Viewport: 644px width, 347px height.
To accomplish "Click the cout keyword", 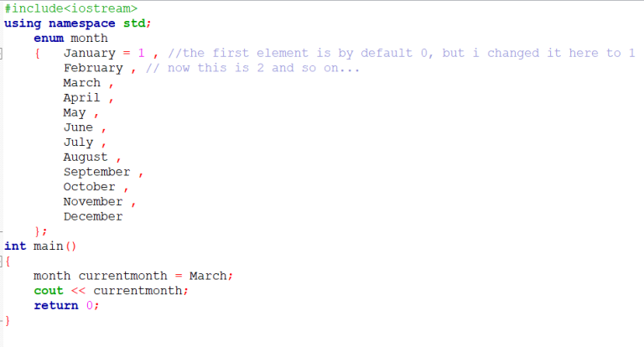I will (x=49, y=291).
